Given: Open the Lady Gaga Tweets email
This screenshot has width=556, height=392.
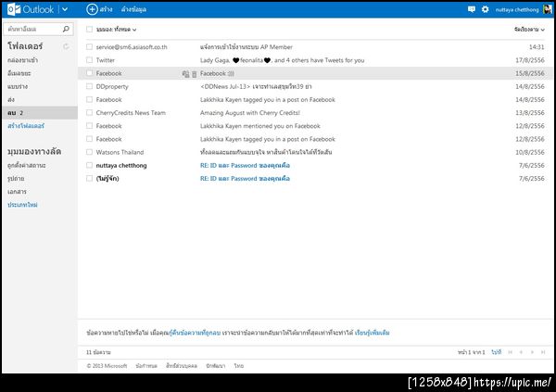Looking at the screenshot, I should (x=283, y=60).
